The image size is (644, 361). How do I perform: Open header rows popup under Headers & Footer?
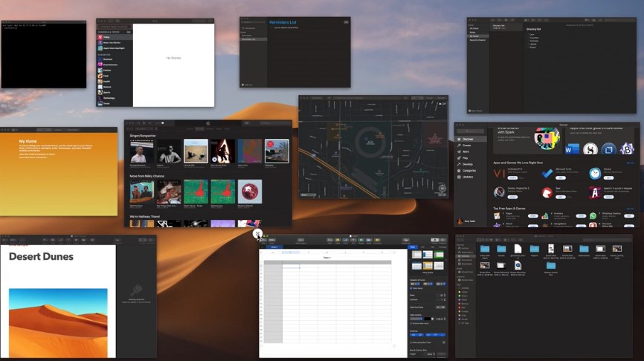tap(428, 284)
